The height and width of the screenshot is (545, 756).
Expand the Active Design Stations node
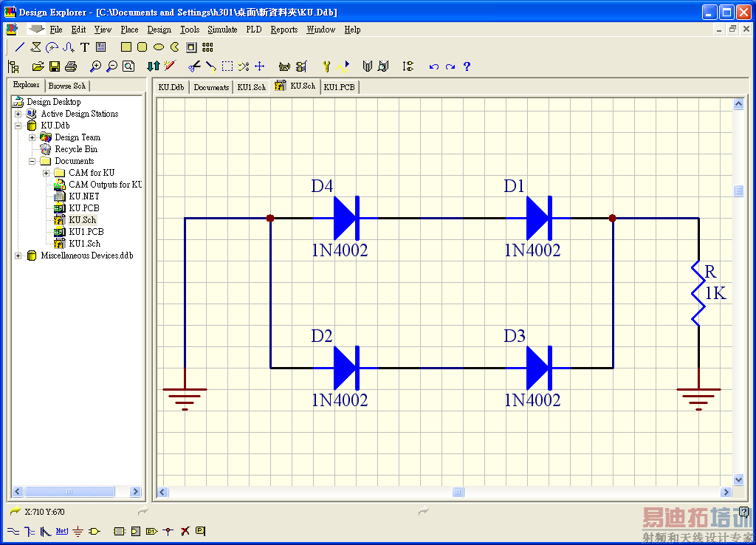[x=18, y=114]
